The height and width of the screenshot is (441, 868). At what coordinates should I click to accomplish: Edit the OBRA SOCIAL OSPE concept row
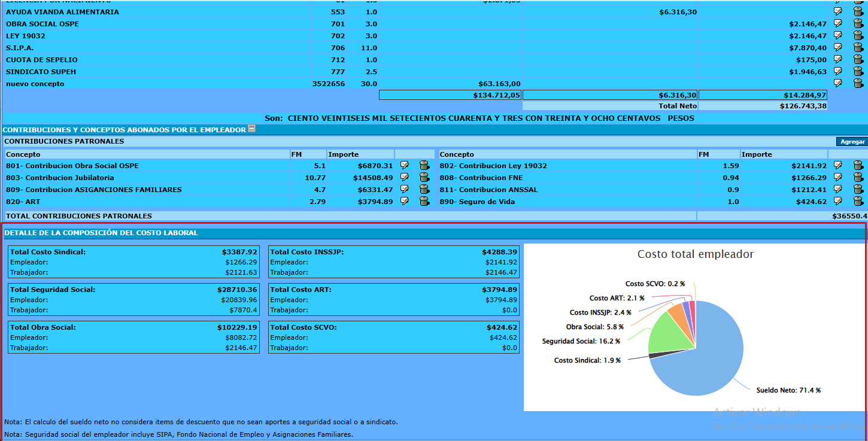[x=838, y=23]
